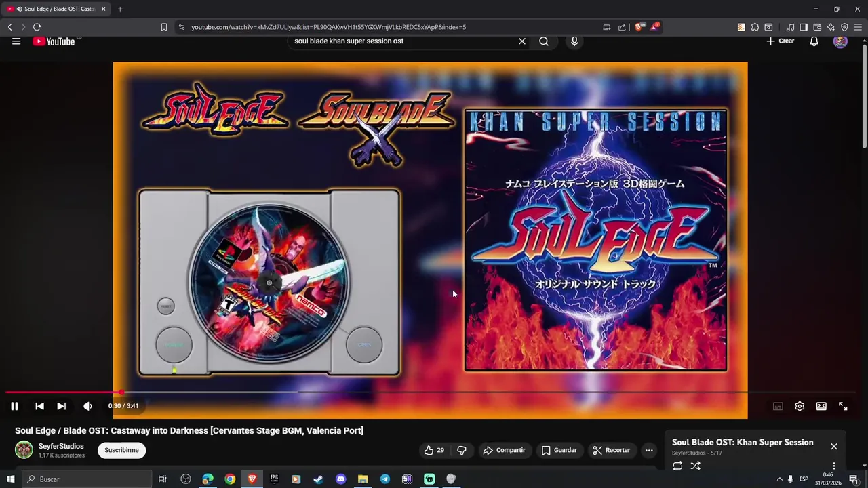This screenshot has height=488, width=868.
Task: Open Brave VPN shield icon
Action: [x=844, y=27]
